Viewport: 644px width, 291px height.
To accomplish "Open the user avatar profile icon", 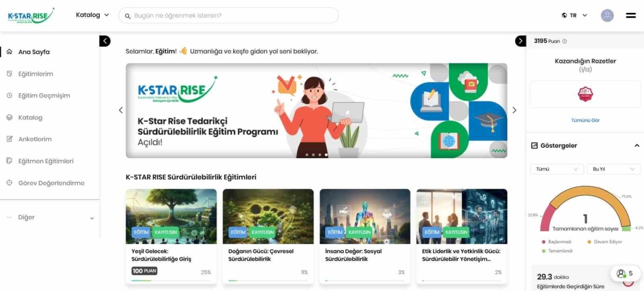I will click(607, 16).
